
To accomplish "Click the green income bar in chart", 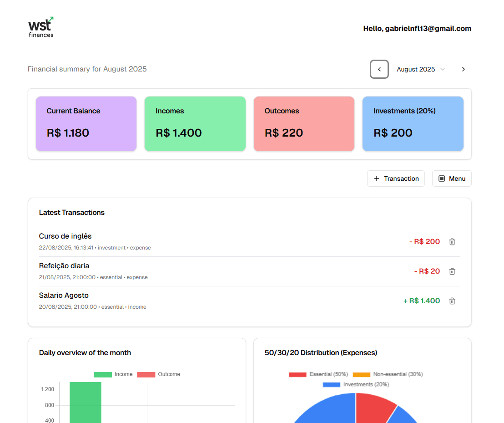I will [x=86, y=403].
